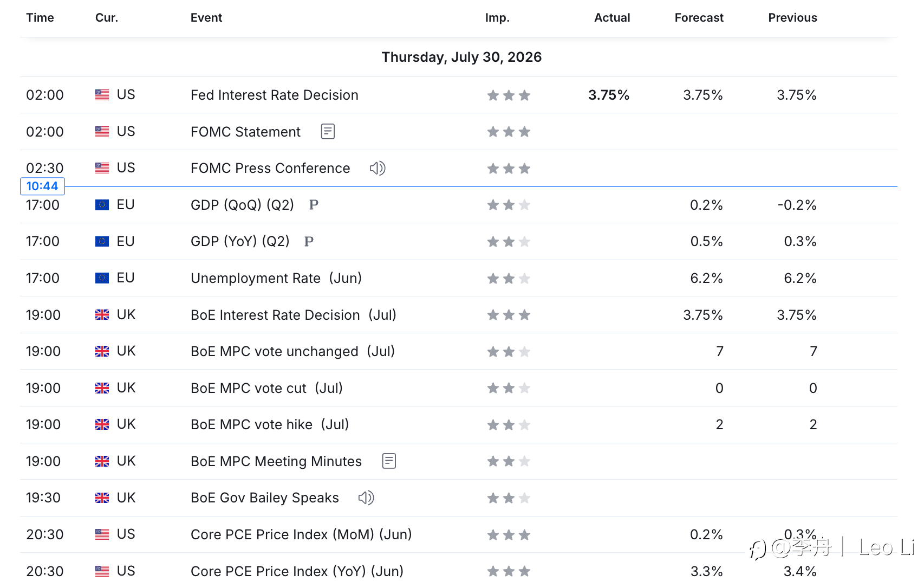Sort by the Imp. column header

[497, 17]
